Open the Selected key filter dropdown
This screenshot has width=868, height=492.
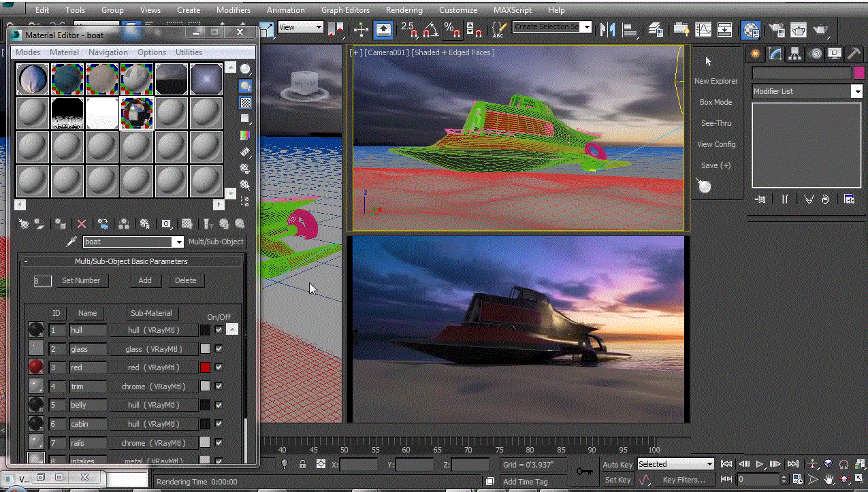[709, 464]
